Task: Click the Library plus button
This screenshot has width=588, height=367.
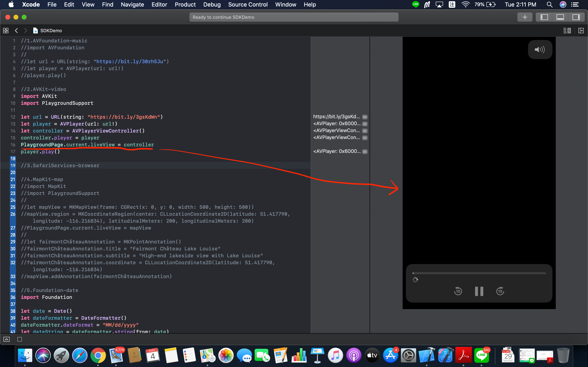Action: click(525, 17)
